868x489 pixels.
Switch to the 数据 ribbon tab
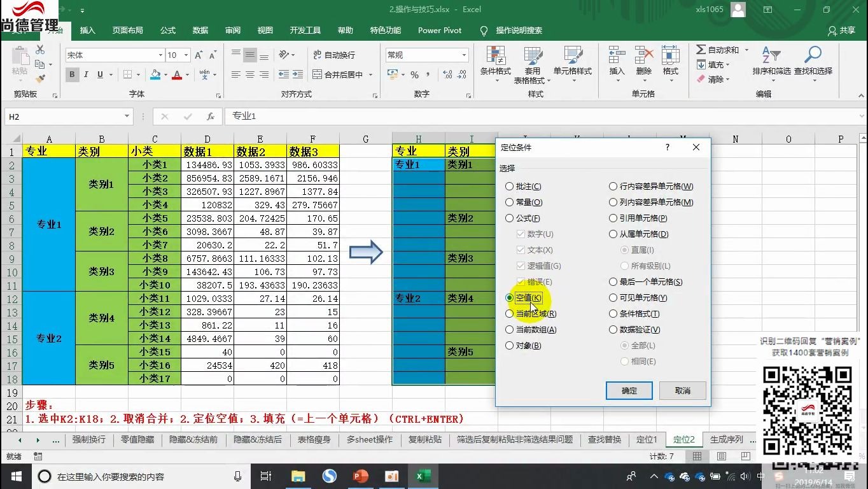(200, 30)
